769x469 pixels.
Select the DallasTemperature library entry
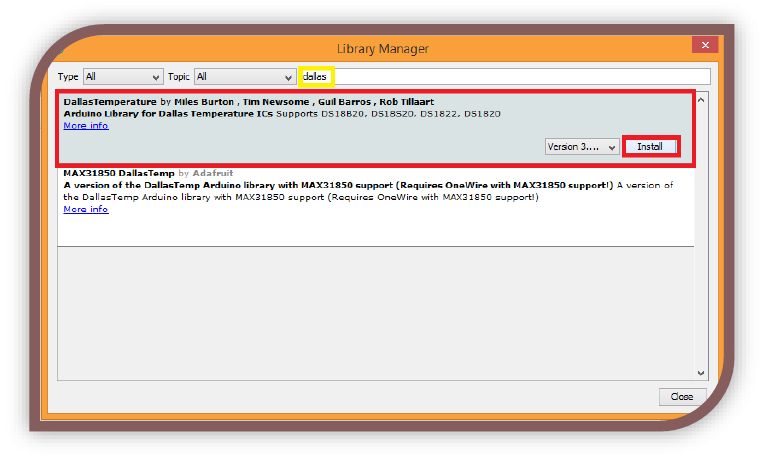click(375, 129)
